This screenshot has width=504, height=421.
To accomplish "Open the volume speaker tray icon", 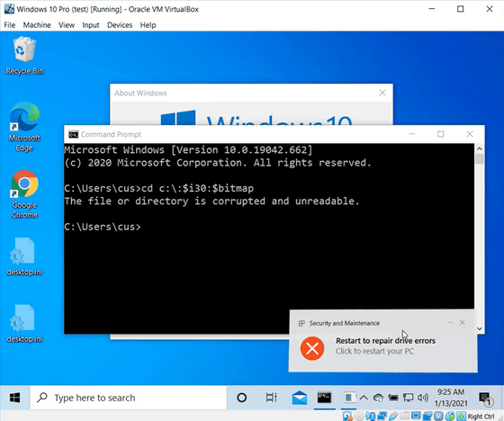I will [423, 398].
